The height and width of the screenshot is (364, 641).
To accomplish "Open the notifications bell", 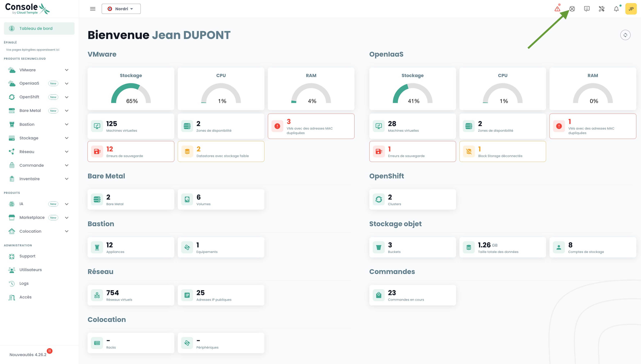I will [616, 9].
